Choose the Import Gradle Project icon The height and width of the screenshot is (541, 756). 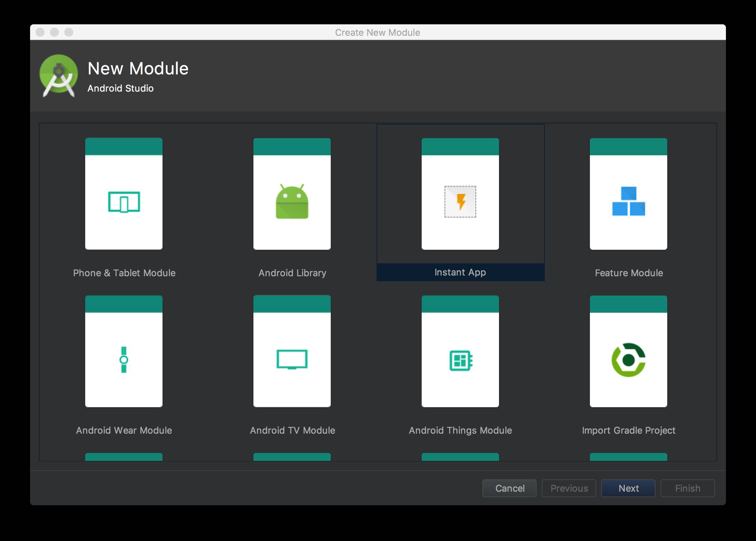tap(629, 360)
